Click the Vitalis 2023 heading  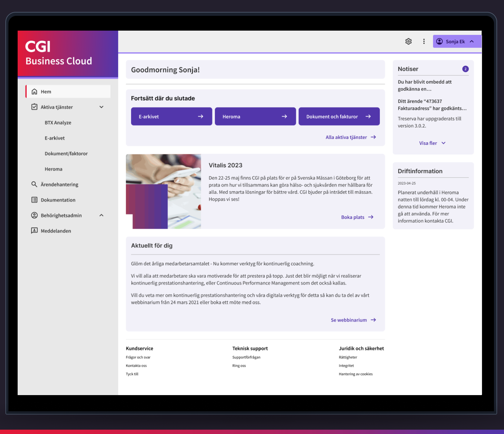pyautogui.click(x=225, y=165)
